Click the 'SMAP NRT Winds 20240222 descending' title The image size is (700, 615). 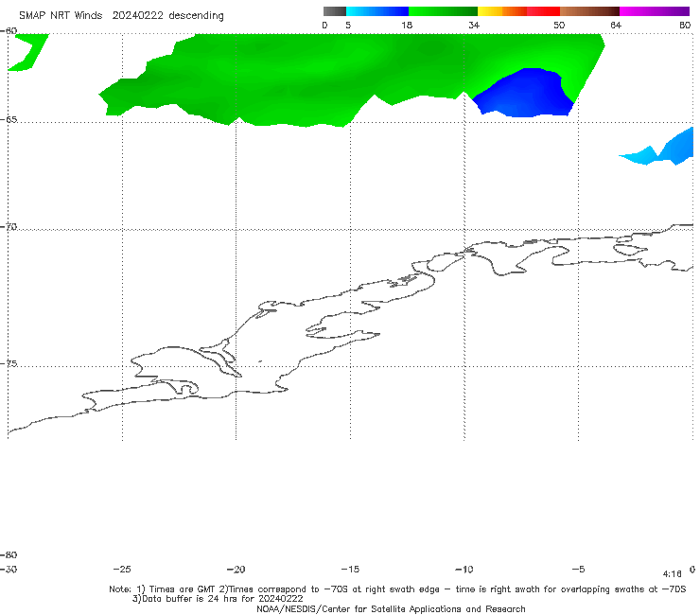(121, 15)
